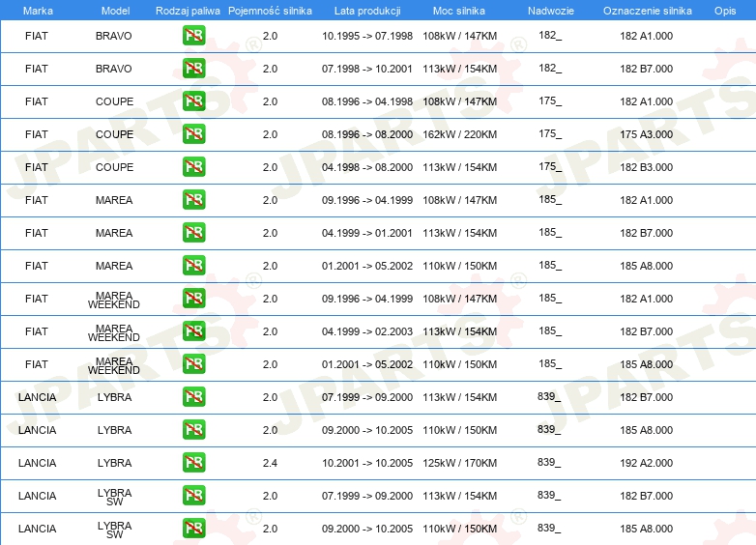Click the Pojemność silnika column header

coord(270,11)
